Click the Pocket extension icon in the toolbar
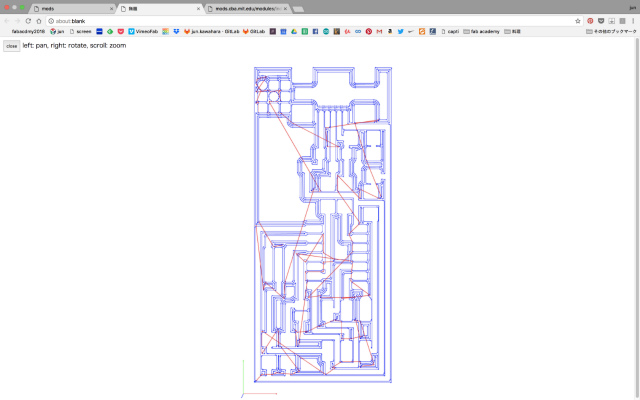The width and height of the screenshot is (640, 400). point(601,21)
